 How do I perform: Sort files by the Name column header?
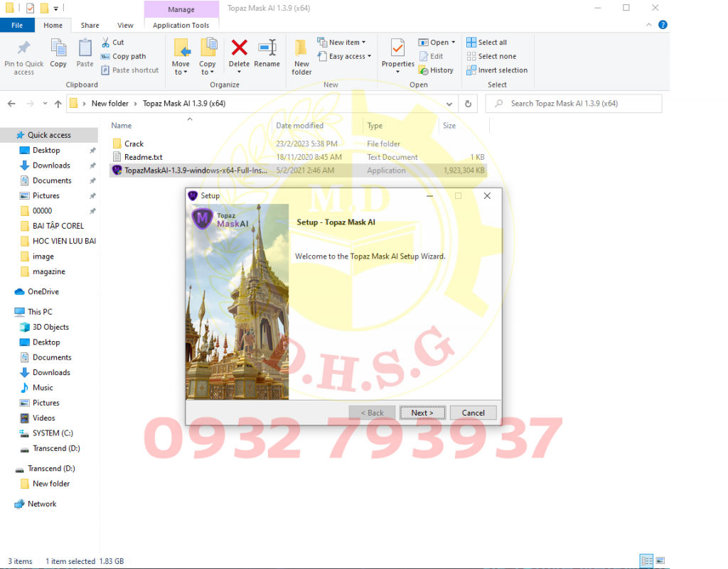[121, 126]
